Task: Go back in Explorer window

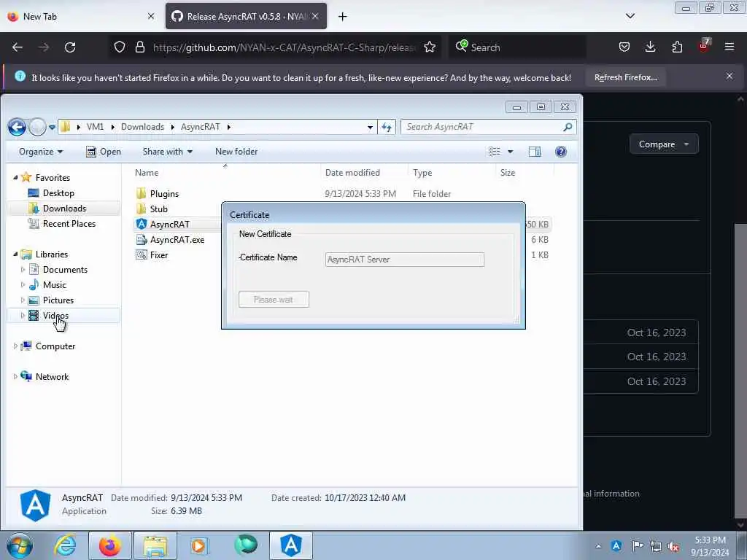Action: point(18,127)
